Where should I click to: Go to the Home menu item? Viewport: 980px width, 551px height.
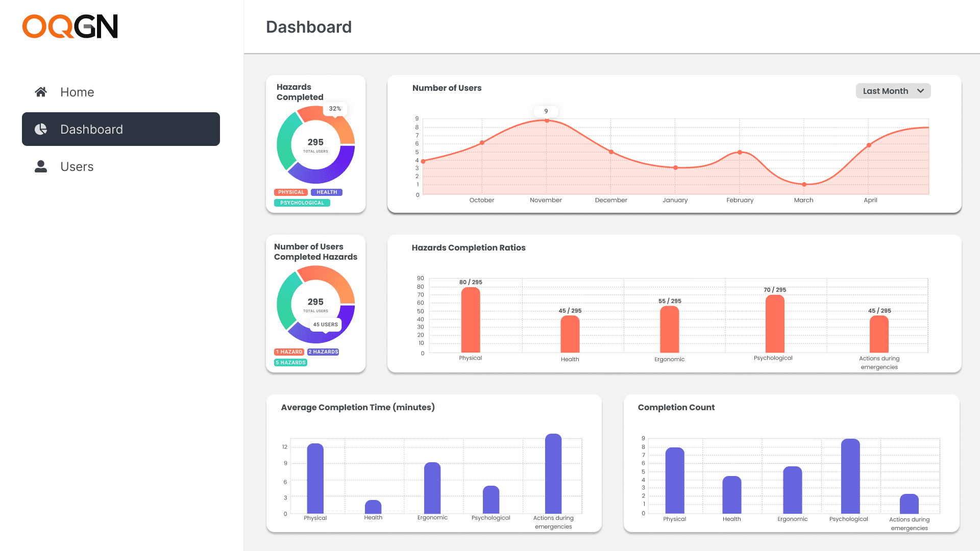click(x=121, y=92)
